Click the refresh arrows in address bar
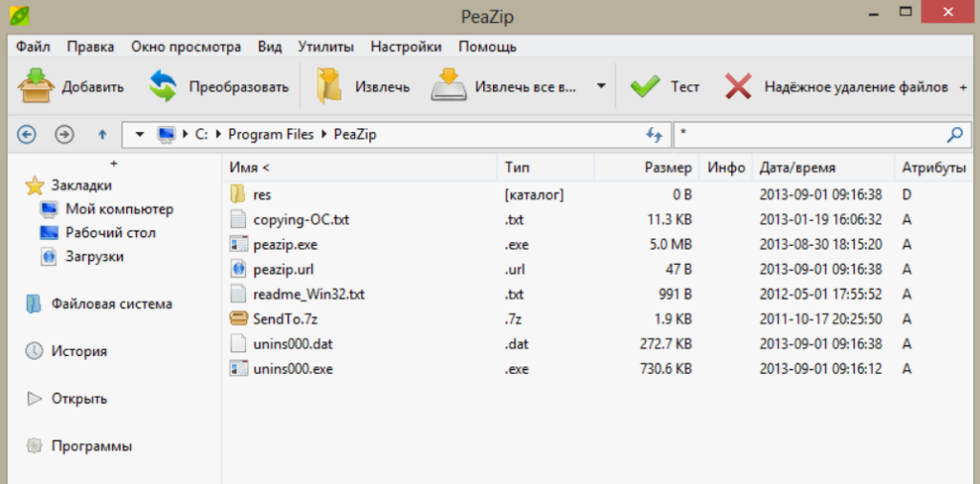This screenshot has width=980, height=484. pos(654,134)
